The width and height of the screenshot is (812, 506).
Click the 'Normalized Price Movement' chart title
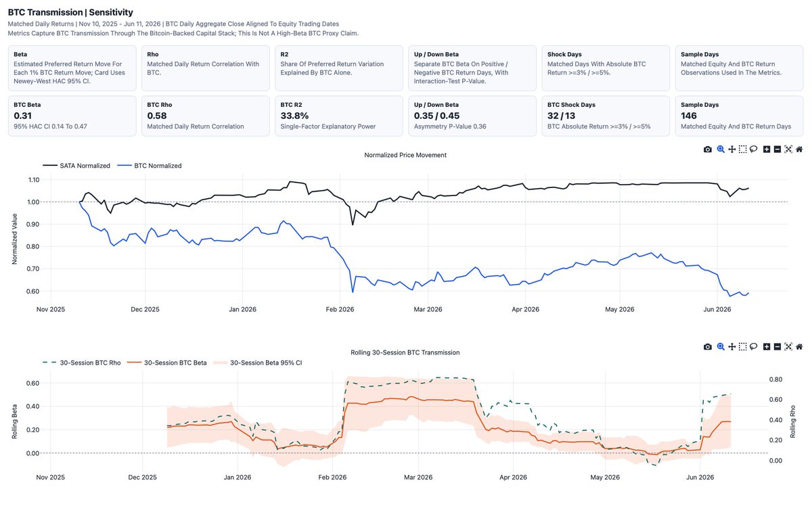405,155
